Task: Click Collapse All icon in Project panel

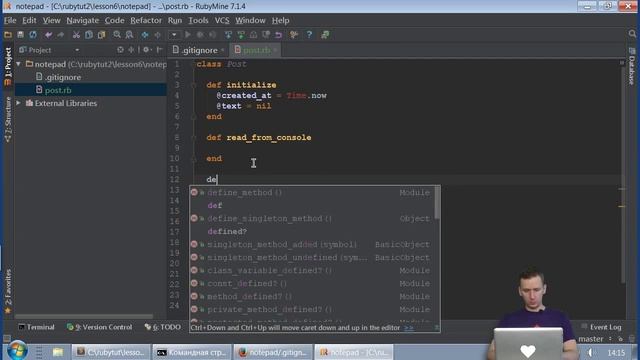Action: click(131, 50)
